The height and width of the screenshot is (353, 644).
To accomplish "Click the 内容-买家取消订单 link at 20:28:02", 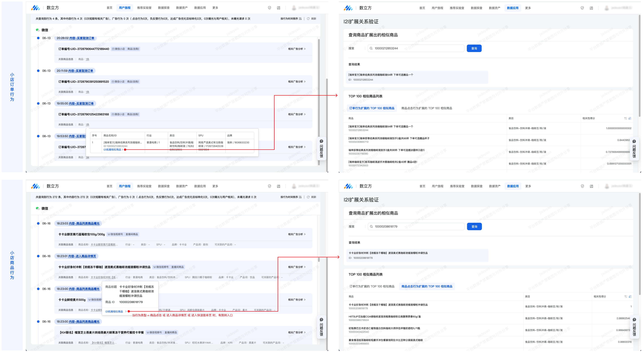I will pyautogui.click(x=82, y=38).
